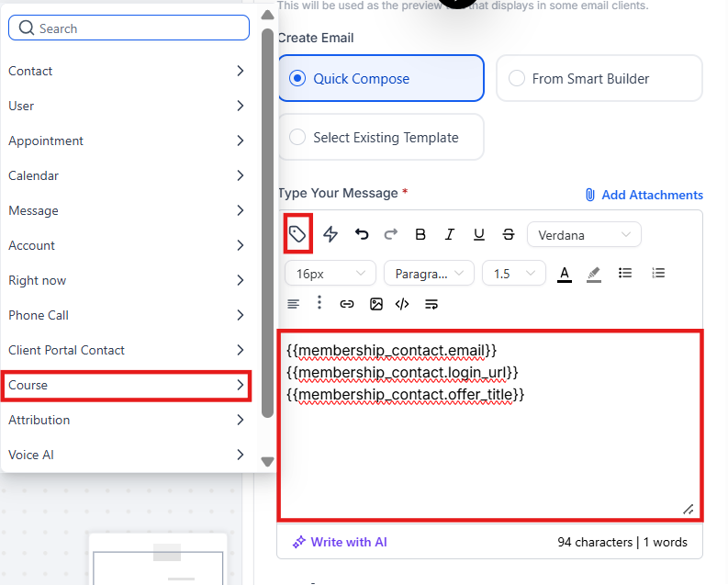This screenshot has width=728, height=585.
Task: Insert an image into the message
Action: (375, 303)
